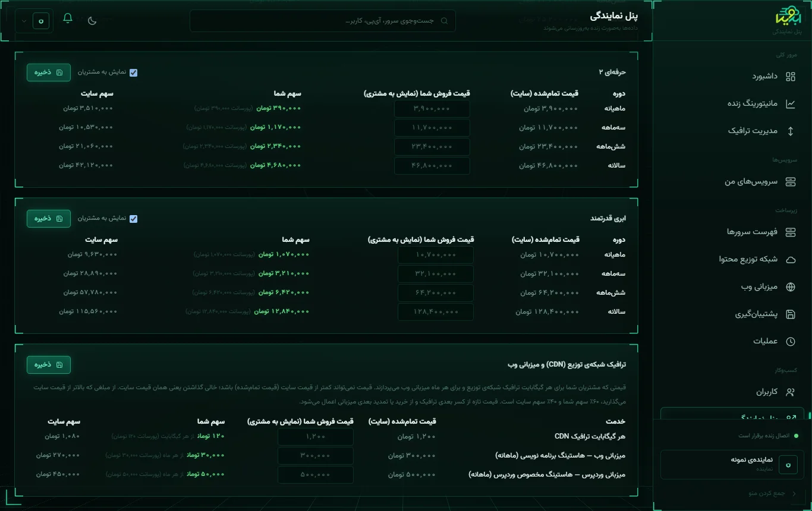This screenshot has height=511, width=812.
Task: Edit CDN per-gigabyte sale price field
Action: coord(316,437)
